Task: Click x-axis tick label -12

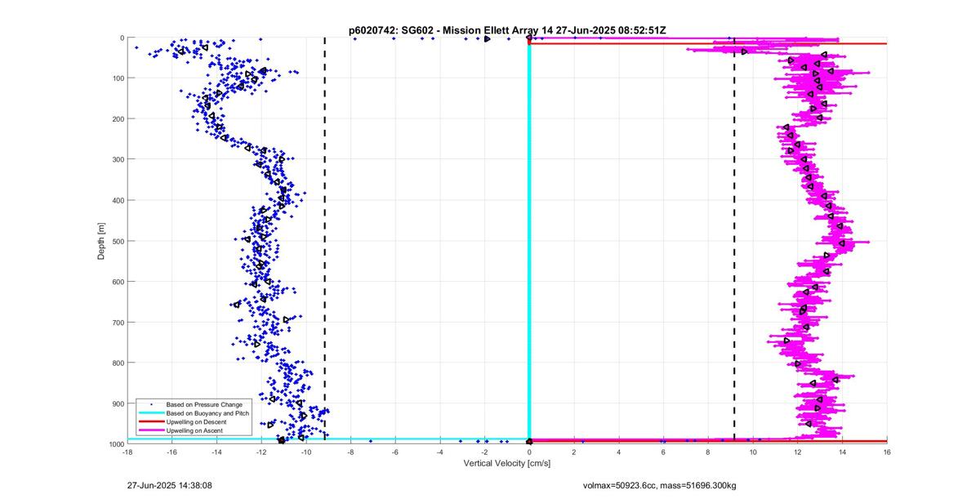Action: pyautogui.click(x=261, y=452)
